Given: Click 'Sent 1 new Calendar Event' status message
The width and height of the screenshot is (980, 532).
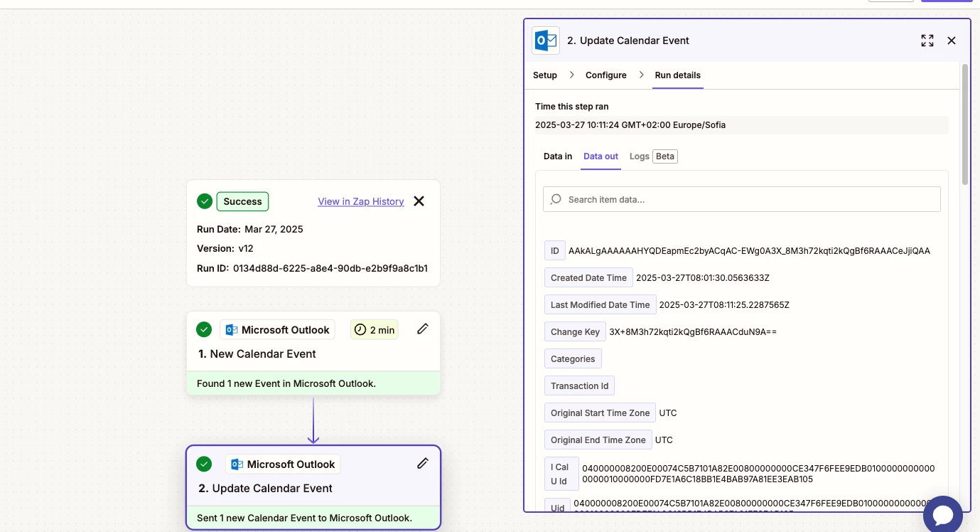Looking at the screenshot, I should (x=304, y=518).
